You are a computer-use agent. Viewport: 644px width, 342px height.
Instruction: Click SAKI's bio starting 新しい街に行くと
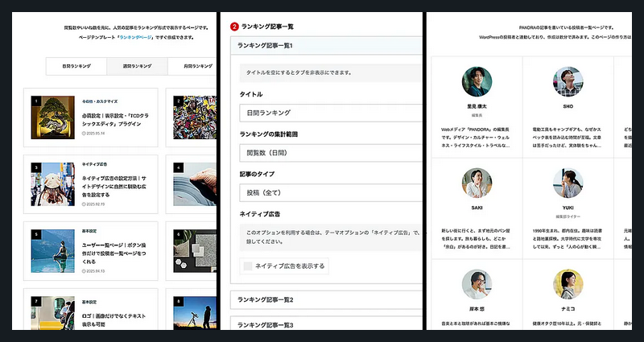477,239
